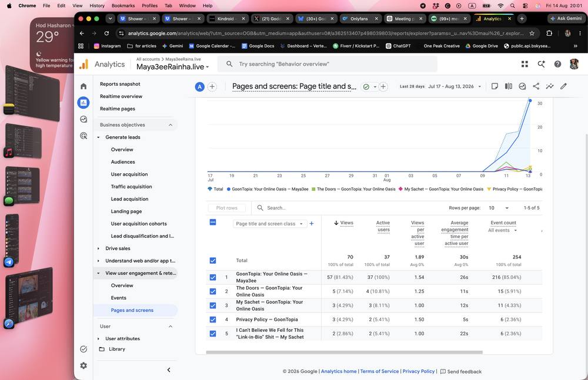
Task: Open Rows per page dropdown
Action: 499,208
